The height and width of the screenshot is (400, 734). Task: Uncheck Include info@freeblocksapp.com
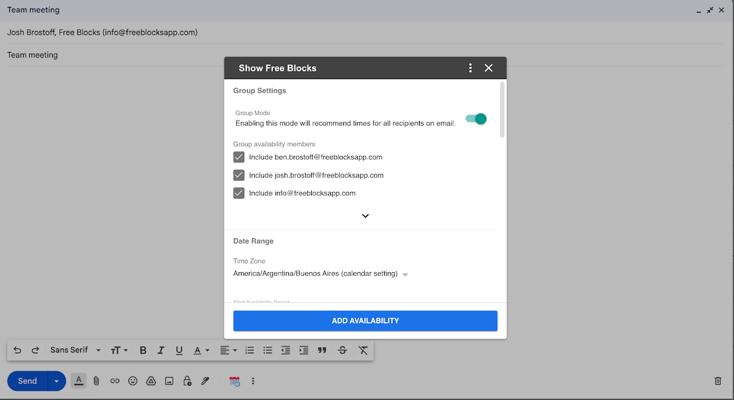click(x=239, y=193)
